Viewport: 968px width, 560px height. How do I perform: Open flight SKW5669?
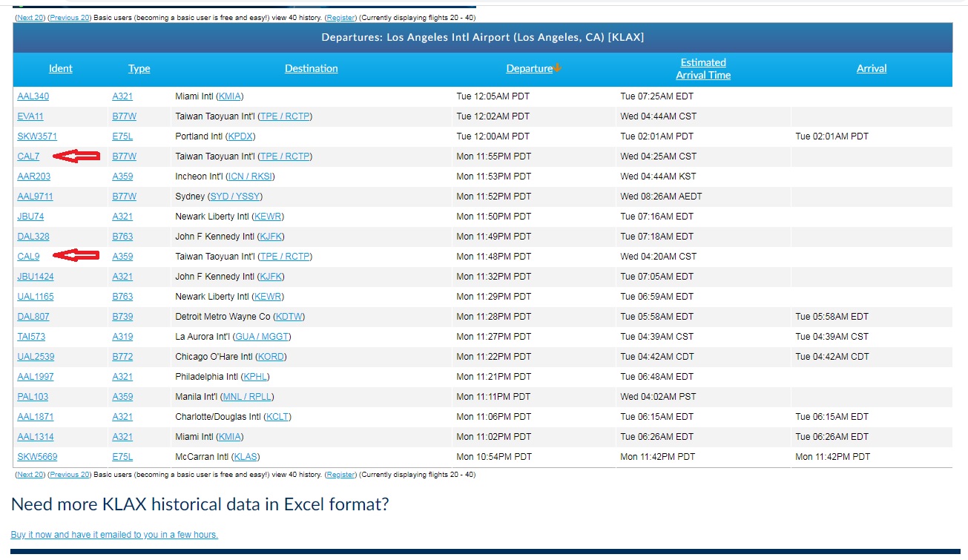click(37, 457)
